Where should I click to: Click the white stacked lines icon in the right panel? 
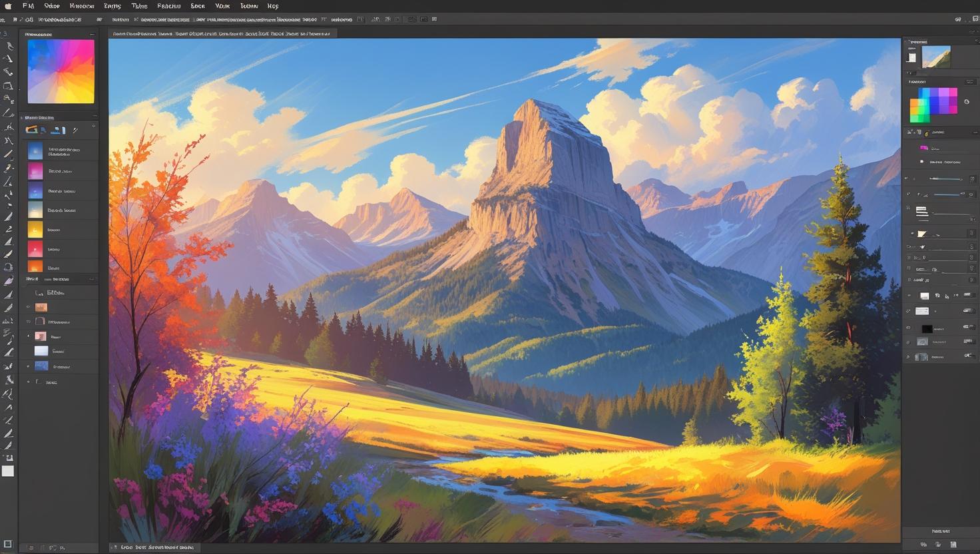[922, 212]
